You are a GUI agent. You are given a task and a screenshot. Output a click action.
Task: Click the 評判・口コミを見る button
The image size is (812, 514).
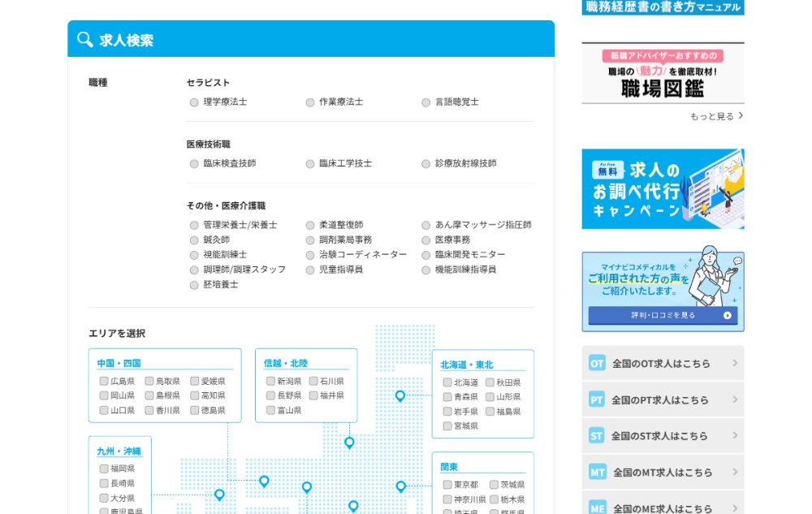pyautogui.click(x=663, y=315)
